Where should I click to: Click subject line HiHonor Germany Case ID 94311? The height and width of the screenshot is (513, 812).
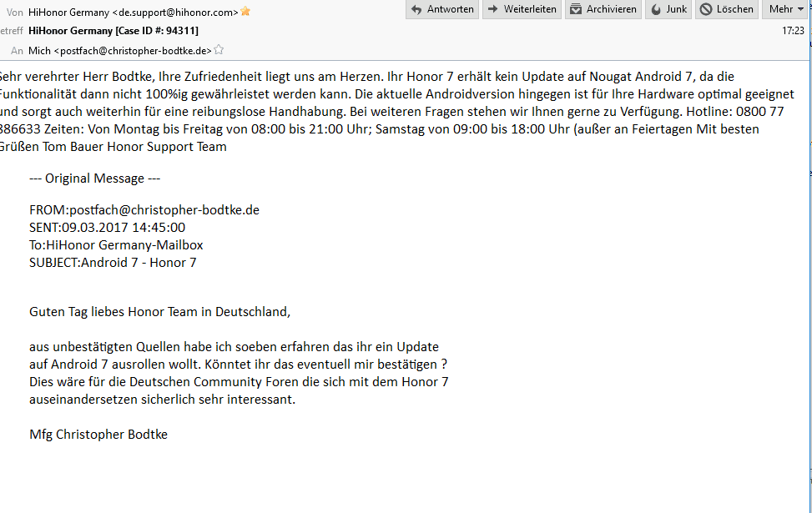click(x=113, y=31)
